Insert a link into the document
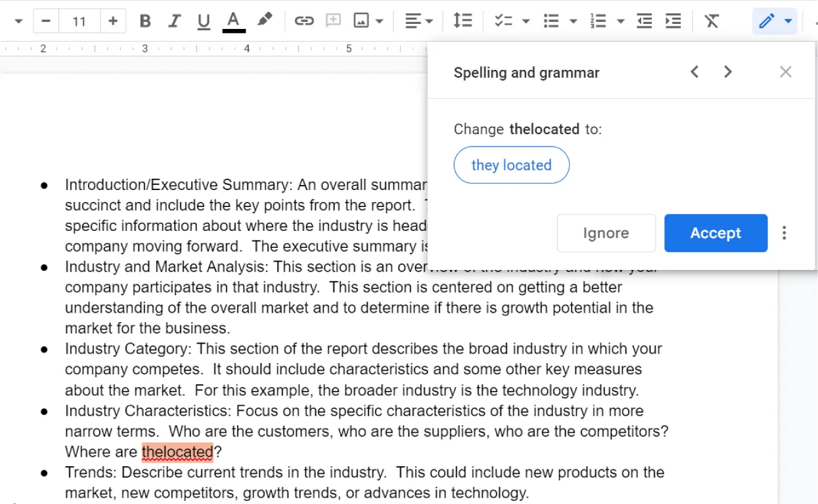The image size is (818, 504). click(304, 21)
